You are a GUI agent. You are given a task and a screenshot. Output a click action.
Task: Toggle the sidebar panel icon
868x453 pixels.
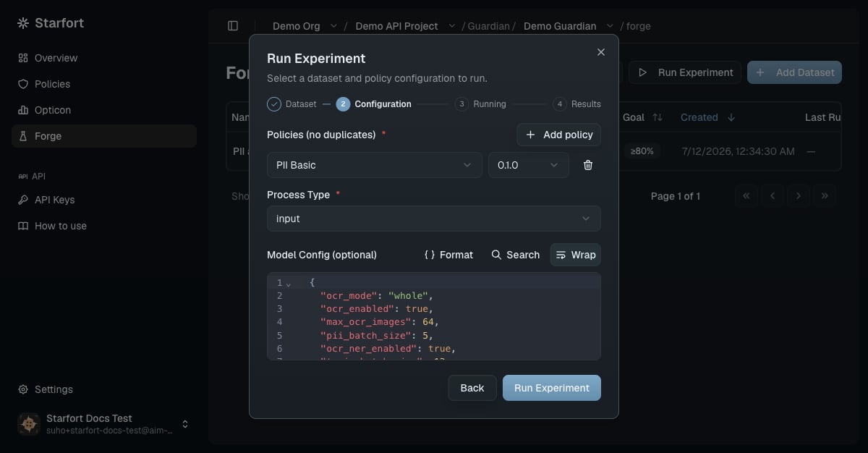[233, 26]
